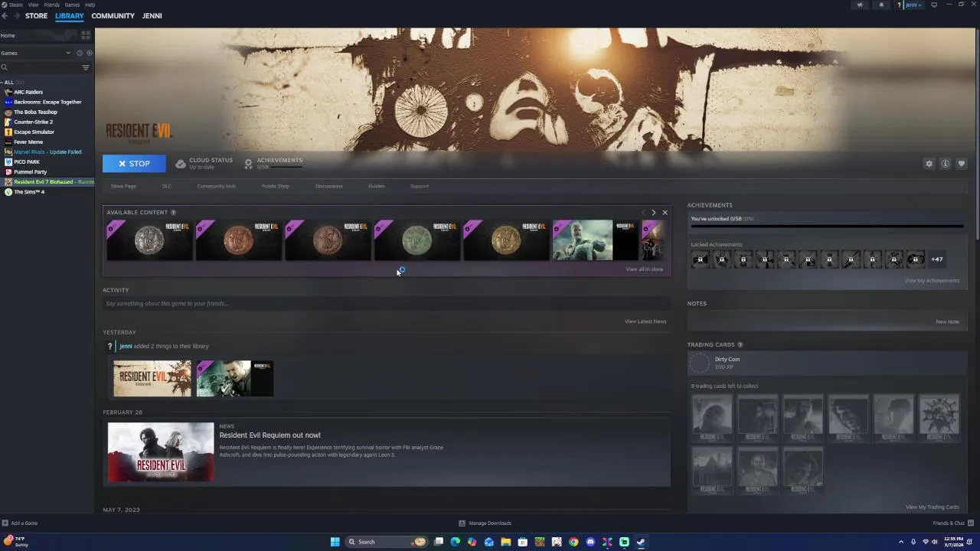This screenshot has width=980, height=551.
Task: Open the JENNI profile tab
Action: (x=152, y=15)
